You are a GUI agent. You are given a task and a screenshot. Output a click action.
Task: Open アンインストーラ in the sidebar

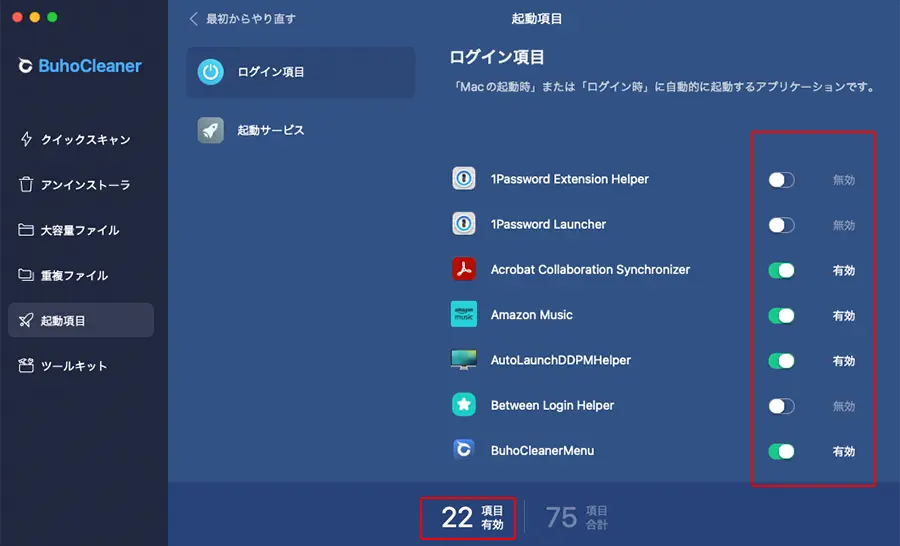coord(81,185)
